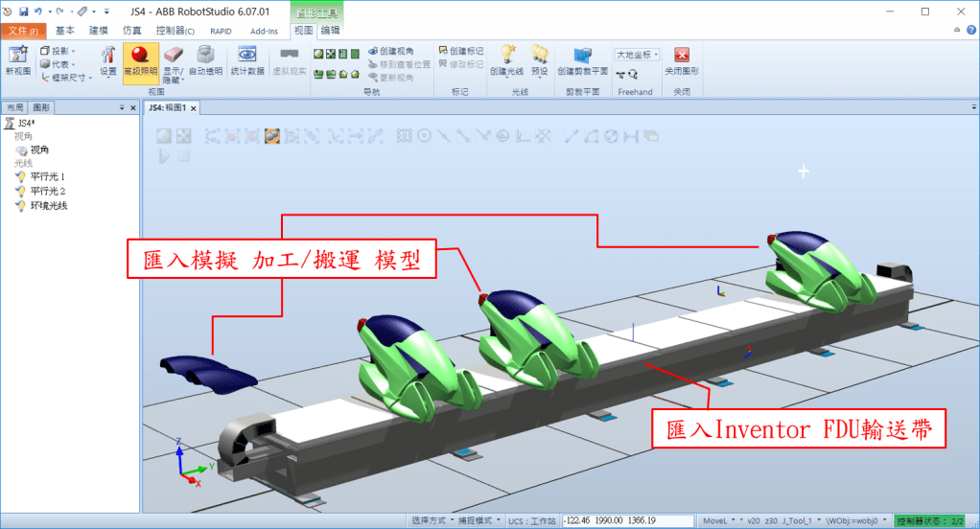The width and height of the screenshot is (980, 529).
Task: Click the 设置 settings icon
Action: pyautogui.click(x=108, y=61)
